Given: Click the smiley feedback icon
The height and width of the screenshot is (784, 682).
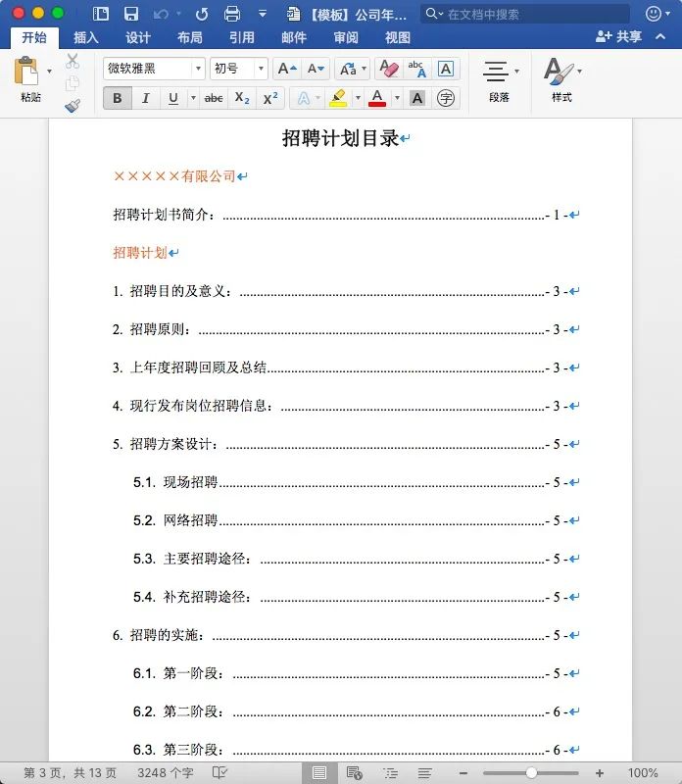Looking at the screenshot, I should tap(653, 14).
